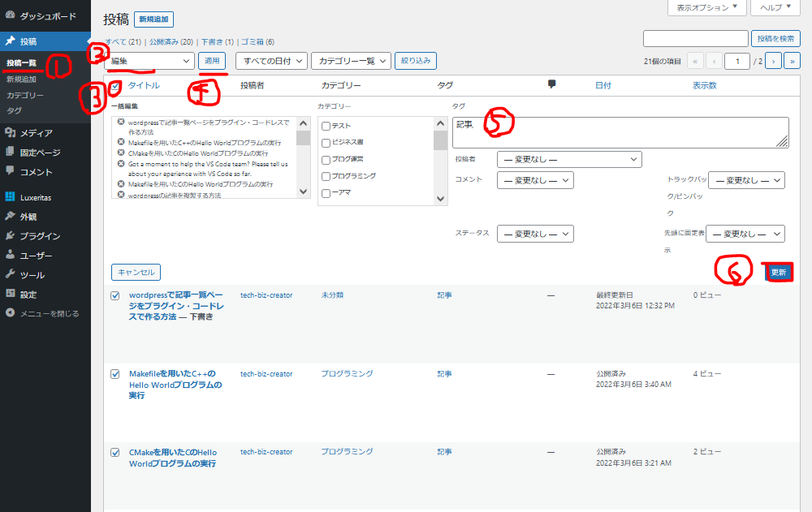
Task: Open the 表示オプション screen options tab
Action: 707,7
